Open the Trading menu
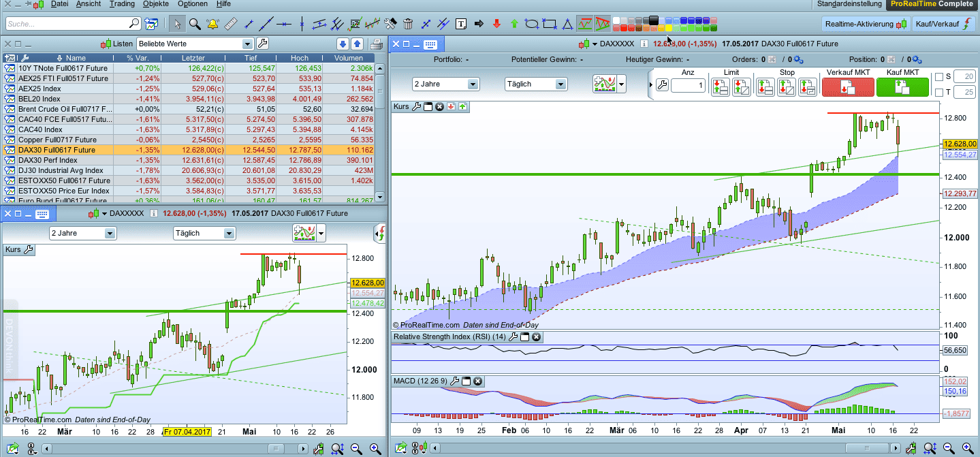The width and height of the screenshot is (980, 457). 122,4
